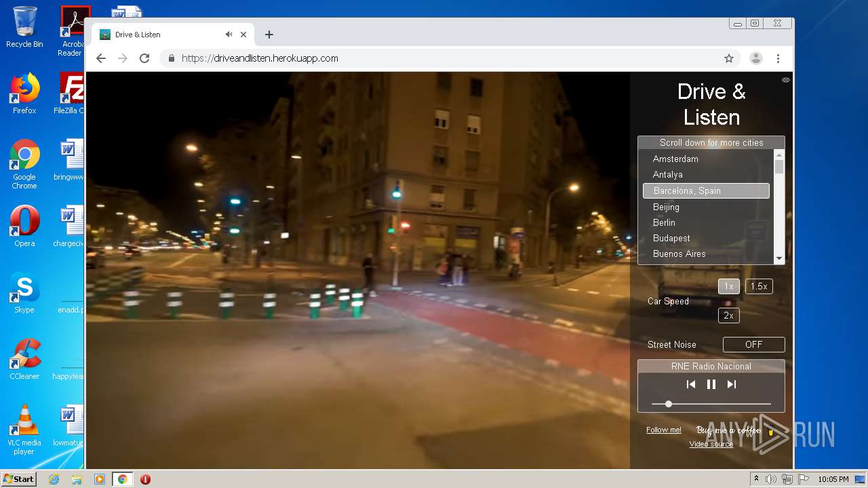Image resolution: width=868 pixels, height=488 pixels.
Task: Open Skype desktop shortcut
Action: click(x=24, y=293)
